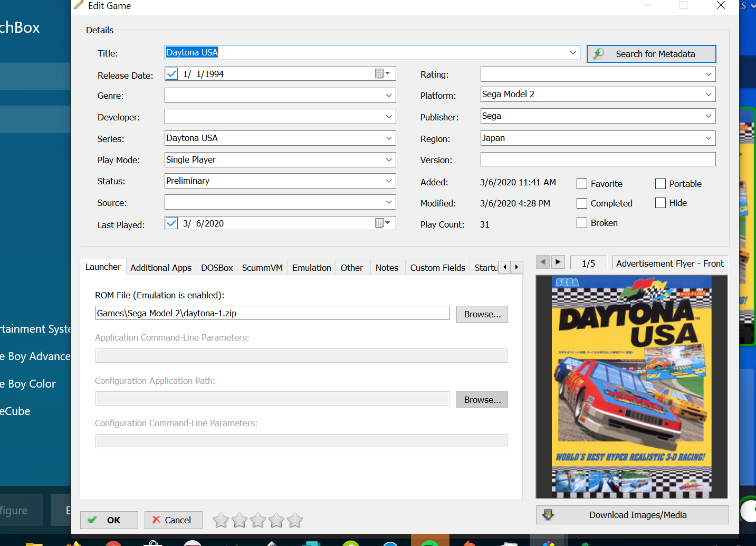Click the ROM File path field
This screenshot has height=546, width=756.
pos(272,313)
